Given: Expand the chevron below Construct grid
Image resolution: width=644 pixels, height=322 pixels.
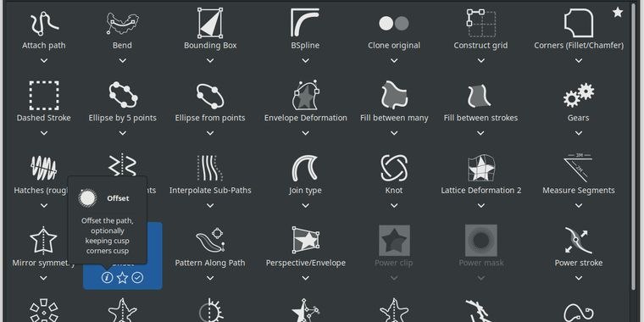Looking at the screenshot, I should point(481,61).
